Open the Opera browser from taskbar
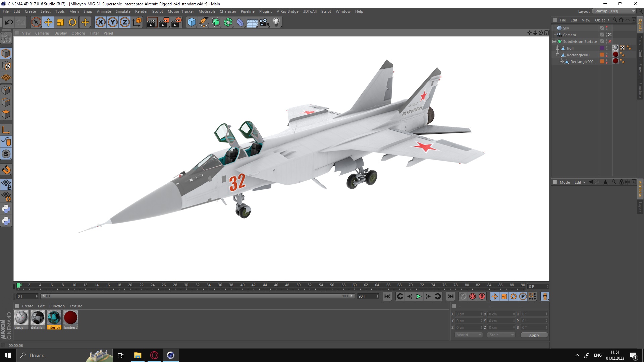The width and height of the screenshot is (644, 362). tap(154, 355)
